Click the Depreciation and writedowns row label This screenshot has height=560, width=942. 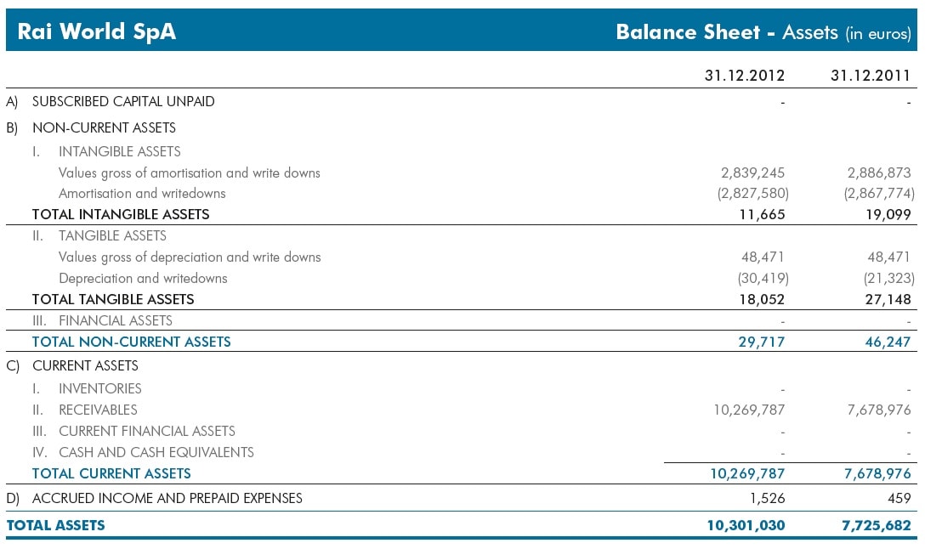pyautogui.click(x=143, y=278)
